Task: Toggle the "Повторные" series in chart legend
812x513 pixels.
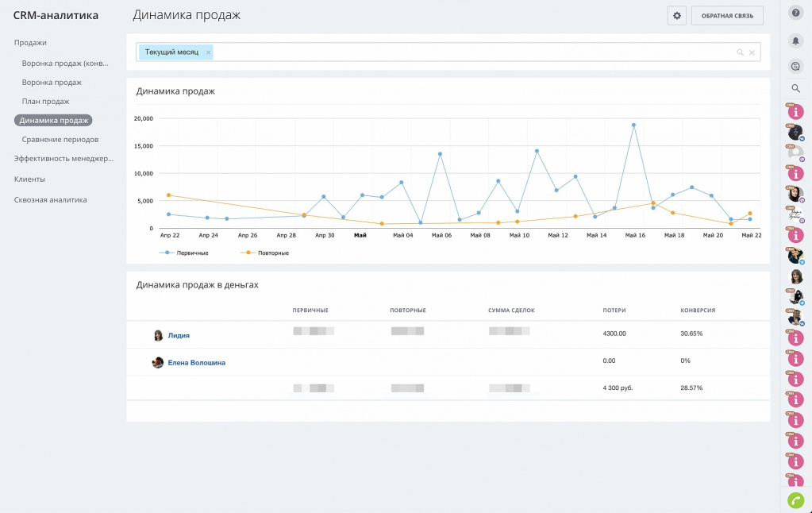Action: [264, 253]
